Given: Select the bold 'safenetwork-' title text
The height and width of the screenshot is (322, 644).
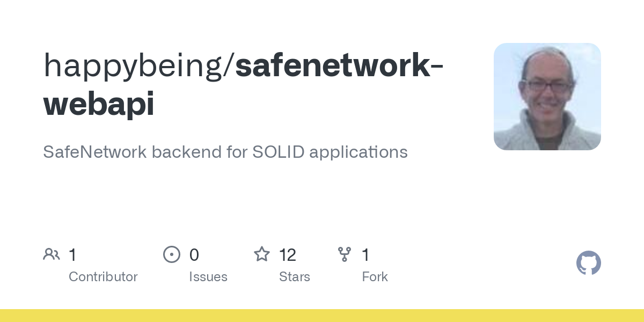Looking at the screenshot, I should pyautogui.click(x=339, y=64).
